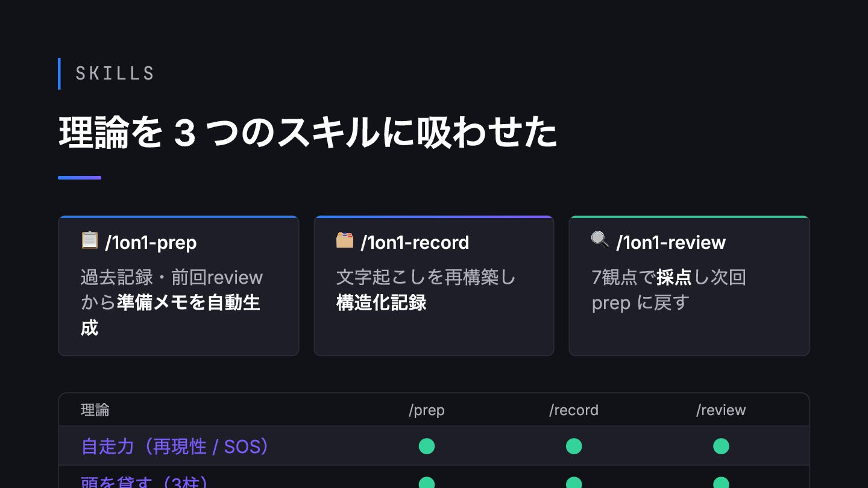Select the 頭を貸す（3柱）theory link

point(145,482)
